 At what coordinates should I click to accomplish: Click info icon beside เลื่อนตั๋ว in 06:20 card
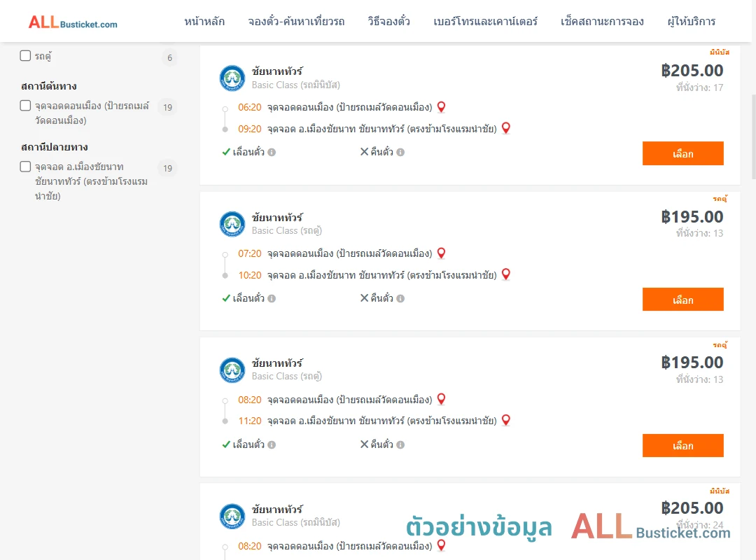click(x=272, y=153)
